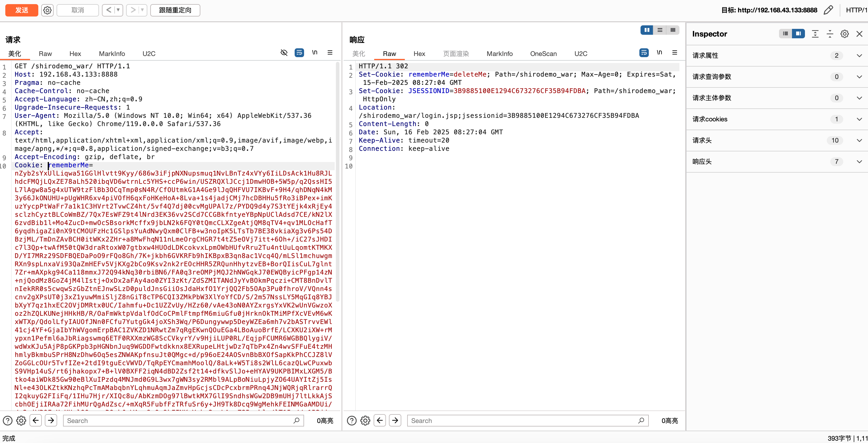Open the history back dropdown arrow
Viewport: 868px width, 443px height.
(118, 10)
